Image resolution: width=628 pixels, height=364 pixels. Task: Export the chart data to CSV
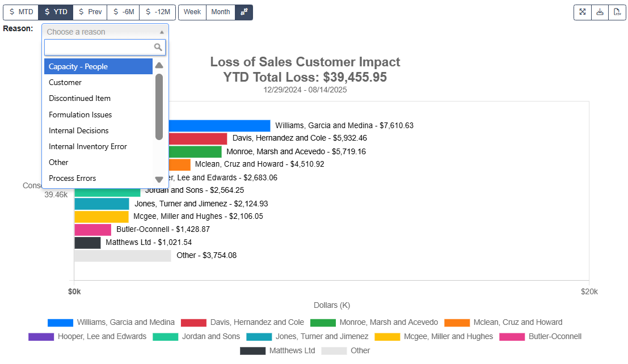[x=617, y=12]
